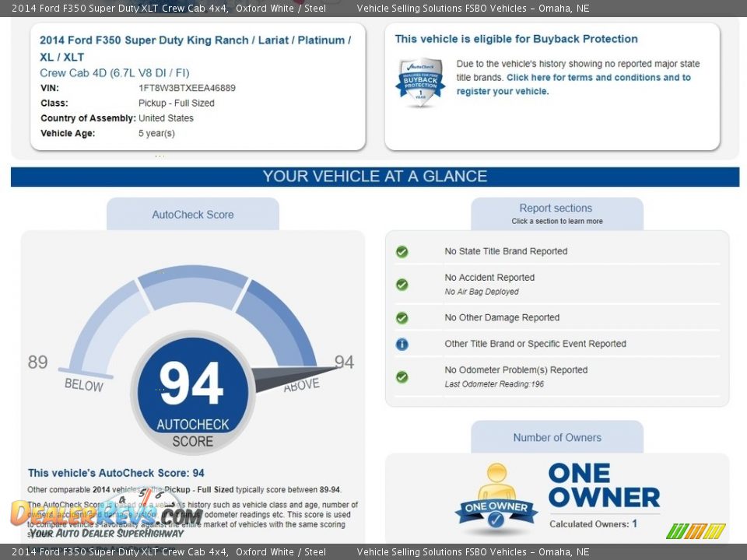Select the Report sections tab header
The width and height of the screenshot is (747, 560).
557,214
